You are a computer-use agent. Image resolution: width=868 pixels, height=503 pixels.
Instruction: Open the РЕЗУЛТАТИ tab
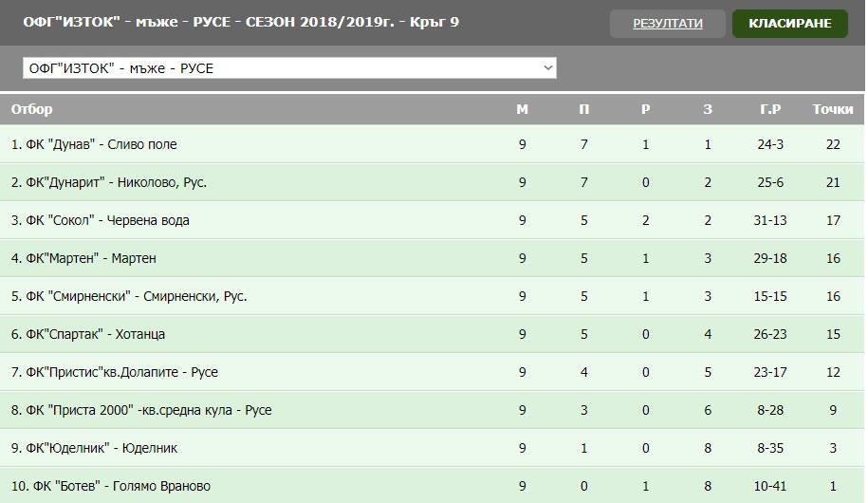(668, 24)
